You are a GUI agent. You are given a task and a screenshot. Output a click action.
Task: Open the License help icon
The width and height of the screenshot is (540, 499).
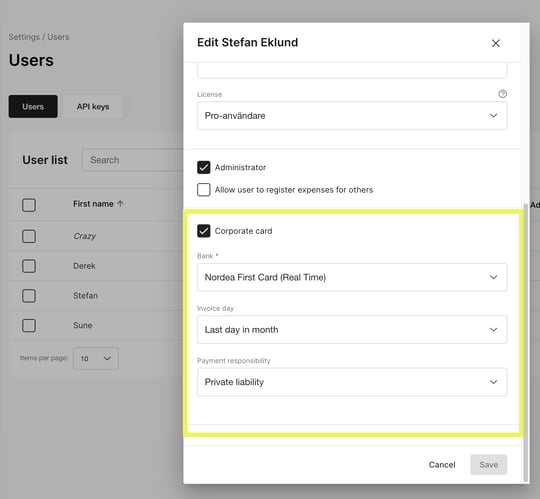coord(502,94)
